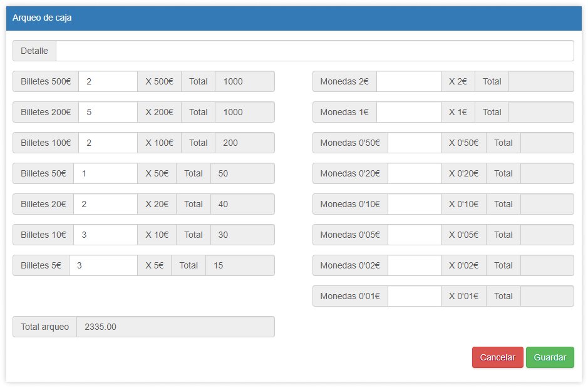Focus the Monedas 0'20€ quantity input

point(414,173)
